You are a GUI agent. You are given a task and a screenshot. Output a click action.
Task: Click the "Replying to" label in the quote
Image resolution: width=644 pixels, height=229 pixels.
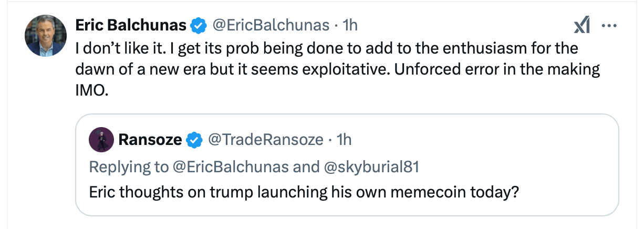[x=129, y=166]
